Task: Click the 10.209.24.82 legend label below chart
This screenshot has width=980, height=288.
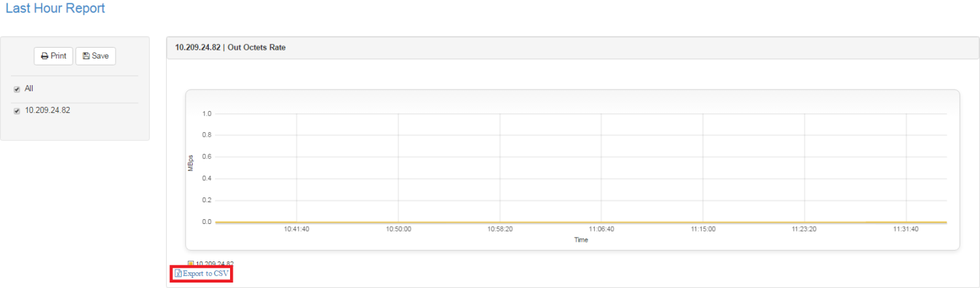Action: pos(214,263)
